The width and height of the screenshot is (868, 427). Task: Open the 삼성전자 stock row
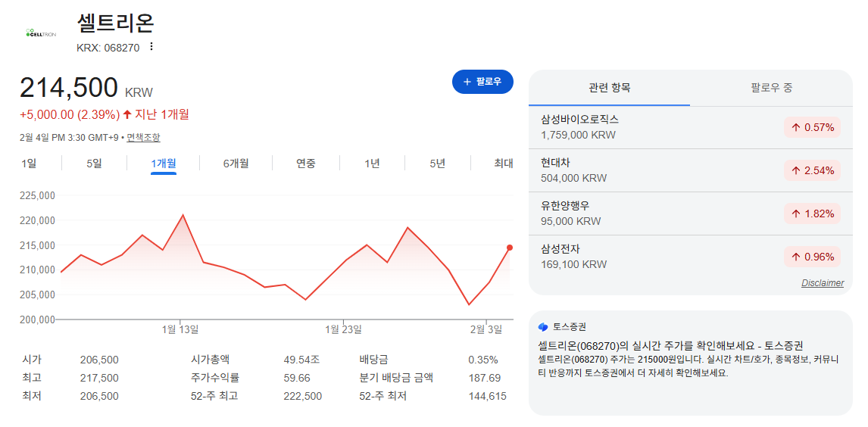690,257
